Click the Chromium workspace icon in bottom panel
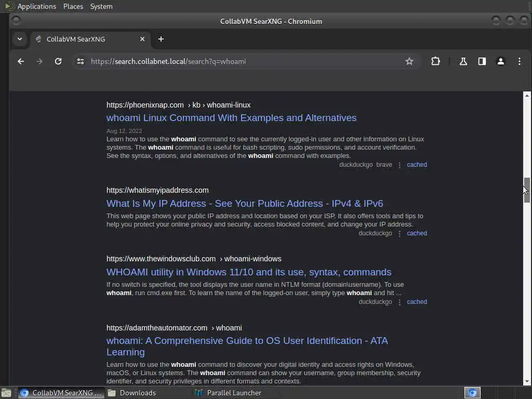 [x=472, y=393]
